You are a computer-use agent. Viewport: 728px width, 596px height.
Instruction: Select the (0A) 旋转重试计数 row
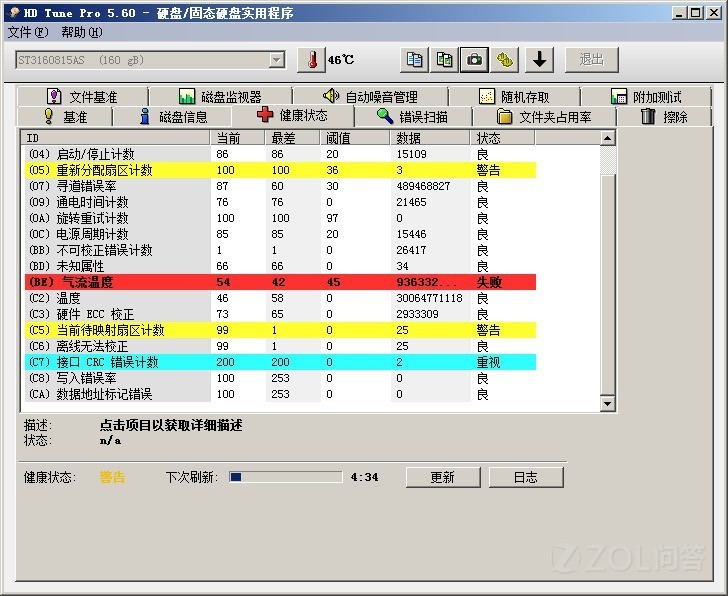coord(280,218)
